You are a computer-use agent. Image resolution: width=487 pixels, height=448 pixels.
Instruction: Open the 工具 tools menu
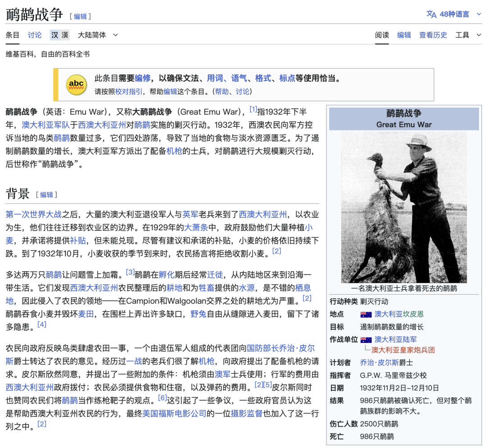(x=462, y=35)
